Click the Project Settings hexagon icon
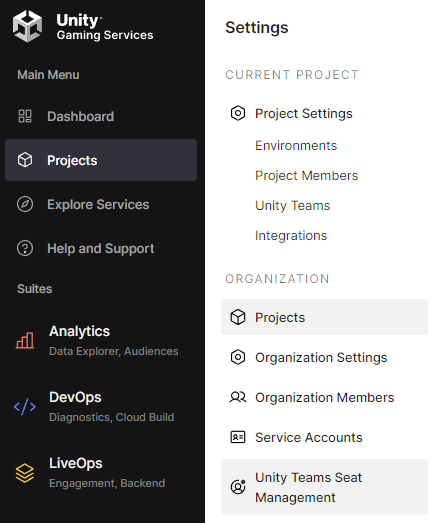 238,113
